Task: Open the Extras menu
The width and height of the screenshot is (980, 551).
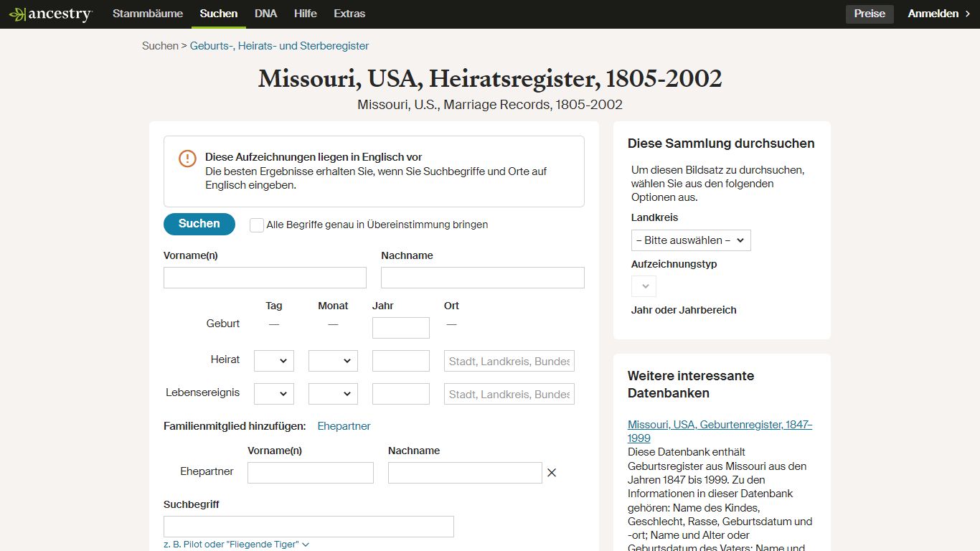Action: pos(349,14)
